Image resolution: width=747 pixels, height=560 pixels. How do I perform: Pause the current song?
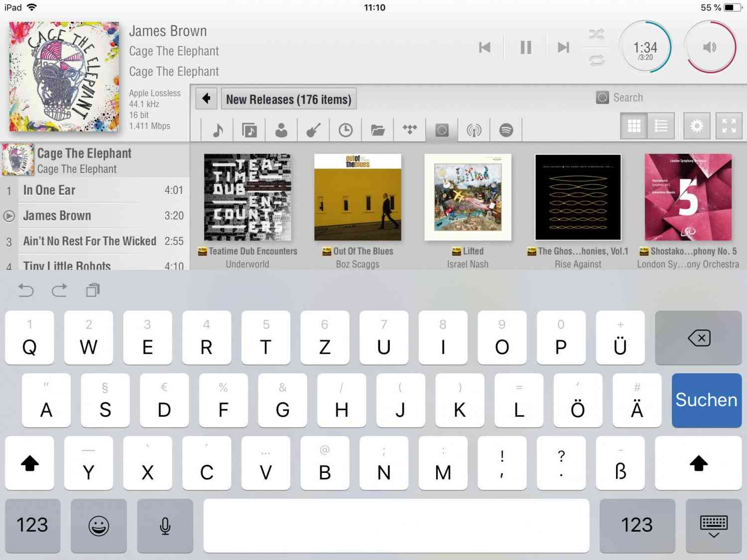526,47
